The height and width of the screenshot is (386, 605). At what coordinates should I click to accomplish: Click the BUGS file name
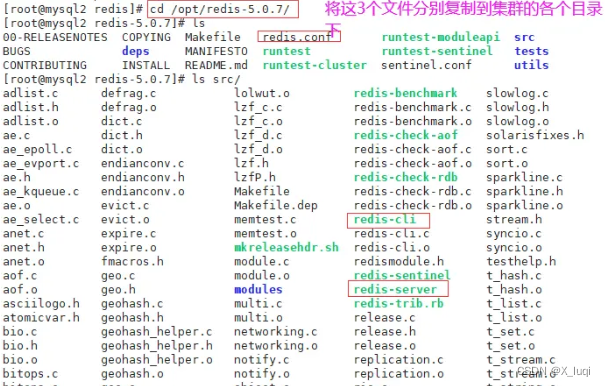17,51
